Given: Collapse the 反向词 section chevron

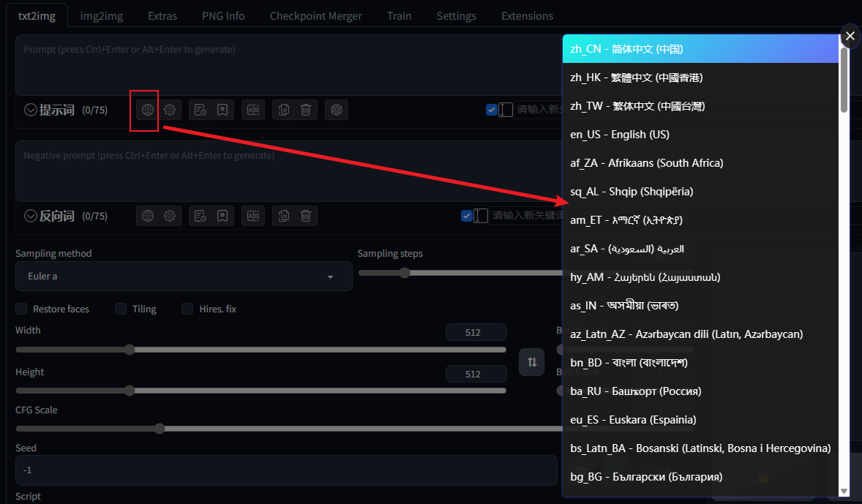Looking at the screenshot, I should 31,216.
